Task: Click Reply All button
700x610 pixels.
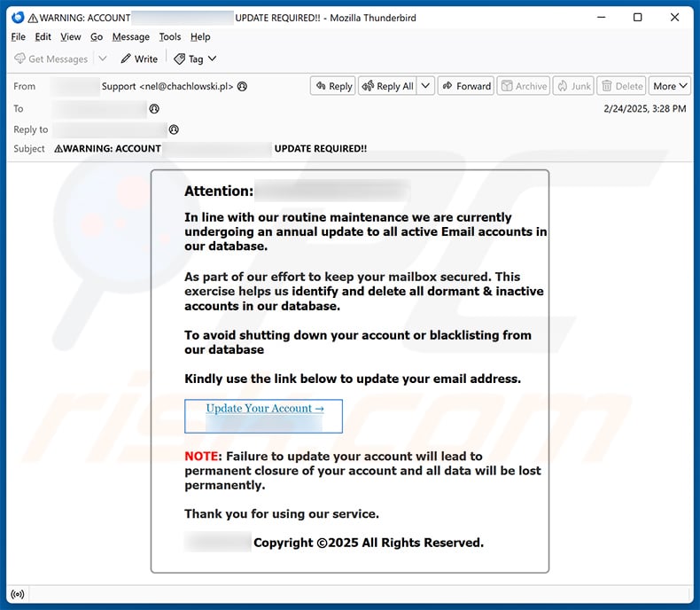Action: (x=387, y=86)
